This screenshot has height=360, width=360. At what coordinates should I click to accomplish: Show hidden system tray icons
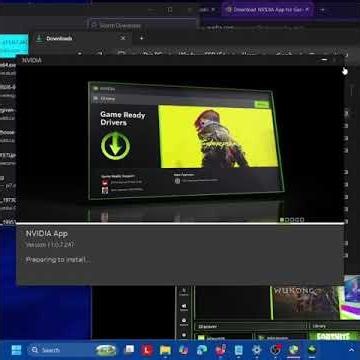[351, 350]
